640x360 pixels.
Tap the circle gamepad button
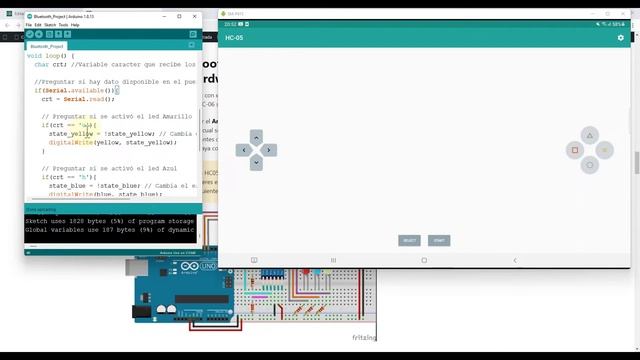pos(589,165)
